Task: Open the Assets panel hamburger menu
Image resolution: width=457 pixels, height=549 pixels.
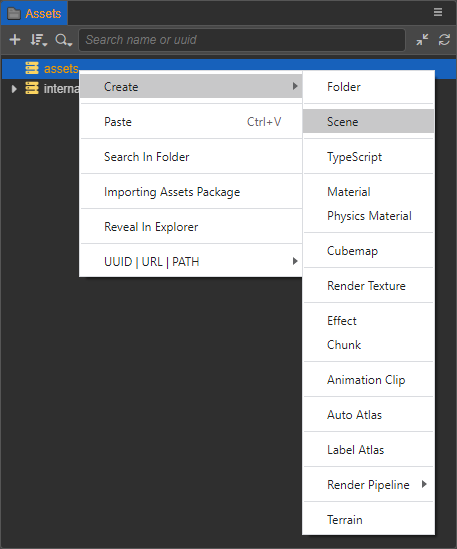Action: coord(438,12)
